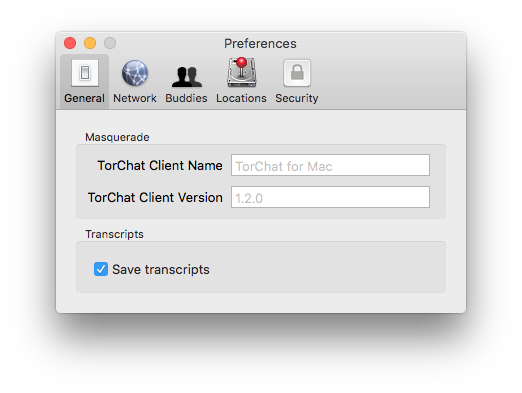
Task: Select the General switch icon
Action: tap(85, 73)
